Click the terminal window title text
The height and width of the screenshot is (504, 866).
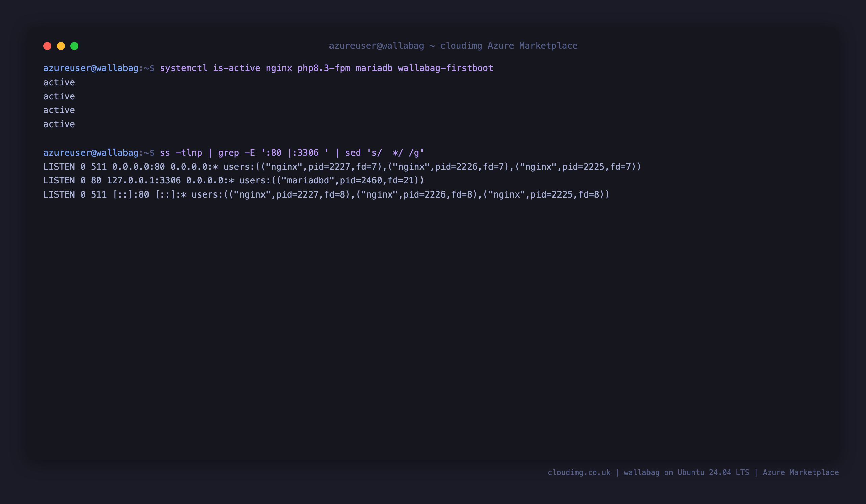[x=453, y=46]
